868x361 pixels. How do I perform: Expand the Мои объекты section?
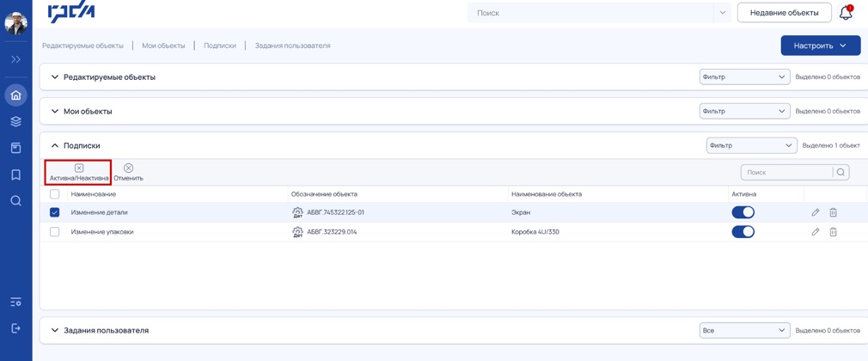click(54, 111)
